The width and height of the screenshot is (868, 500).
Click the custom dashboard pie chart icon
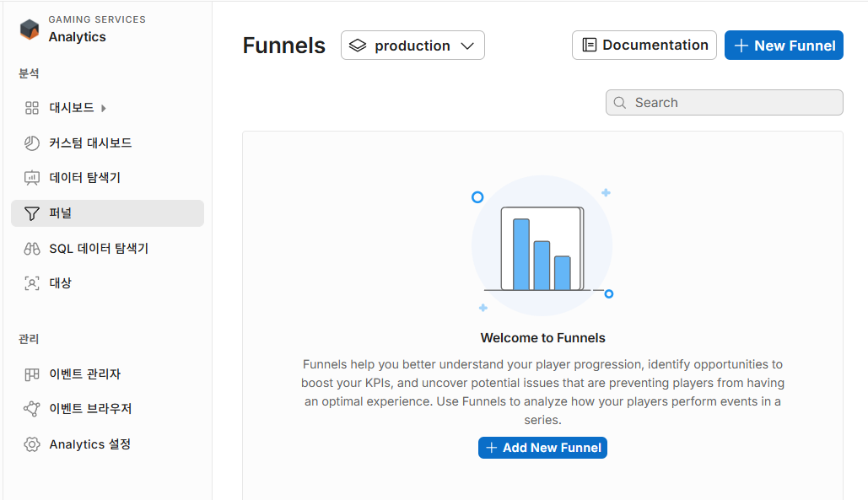point(32,143)
